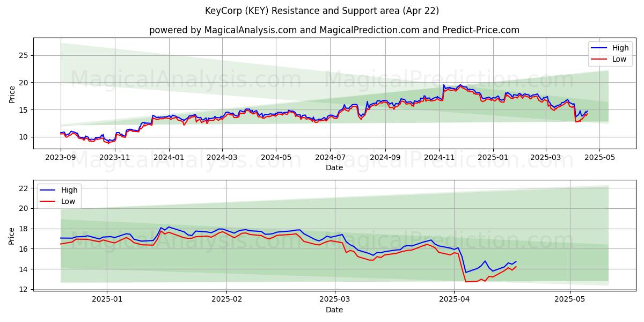
Task: Click the 2025-02 x-axis label in the bottom chart
Action: point(226,299)
